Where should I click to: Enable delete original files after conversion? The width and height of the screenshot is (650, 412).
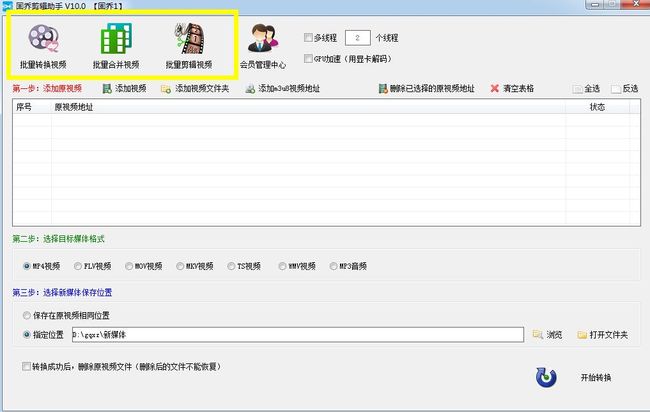click(27, 366)
